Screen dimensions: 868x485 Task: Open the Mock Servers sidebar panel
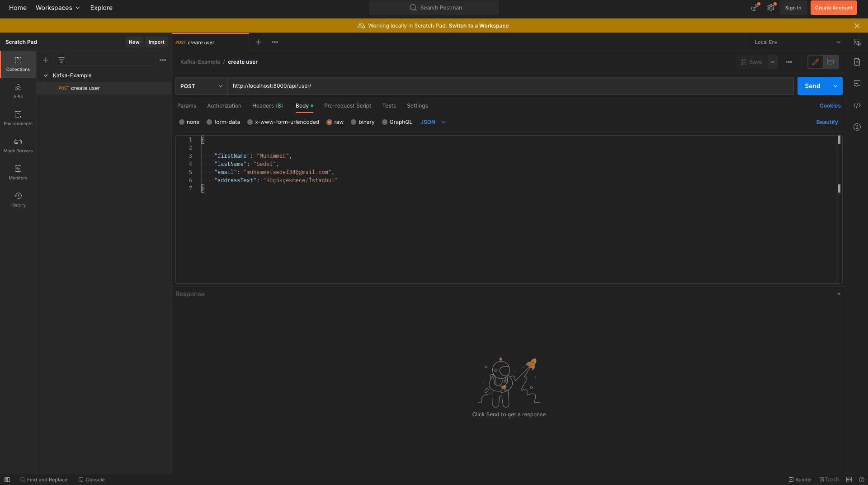click(x=18, y=146)
